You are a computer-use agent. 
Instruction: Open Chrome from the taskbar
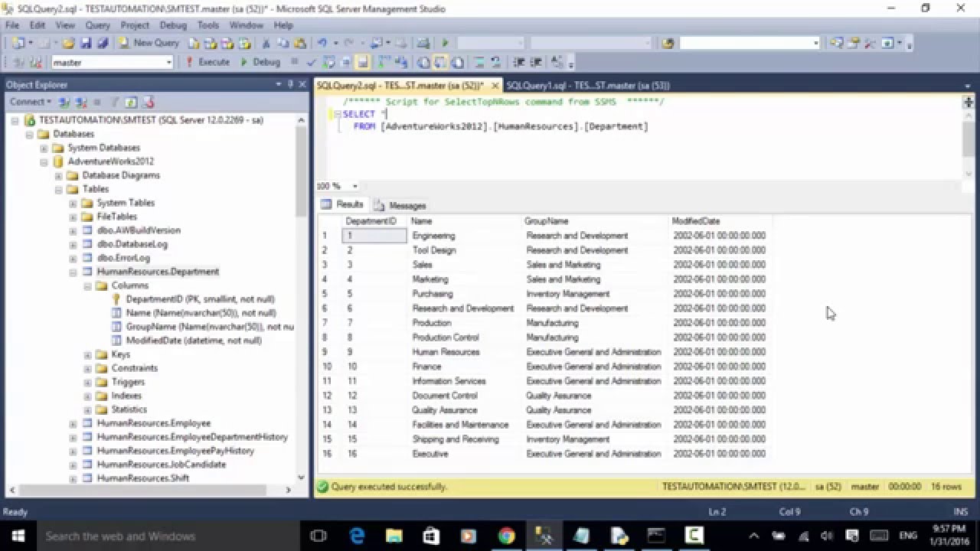coord(506,536)
